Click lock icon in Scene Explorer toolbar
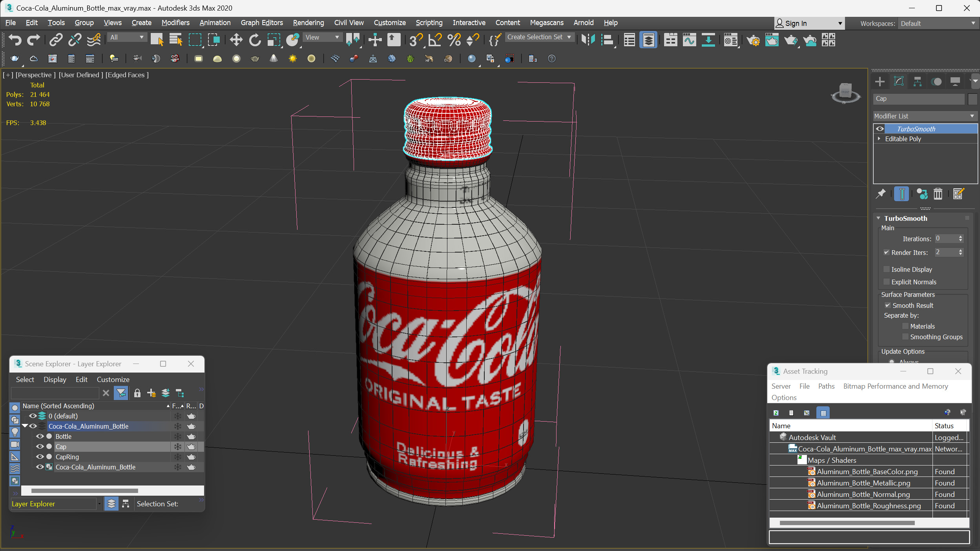This screenshot has width=980, height=551. point(137,393)
